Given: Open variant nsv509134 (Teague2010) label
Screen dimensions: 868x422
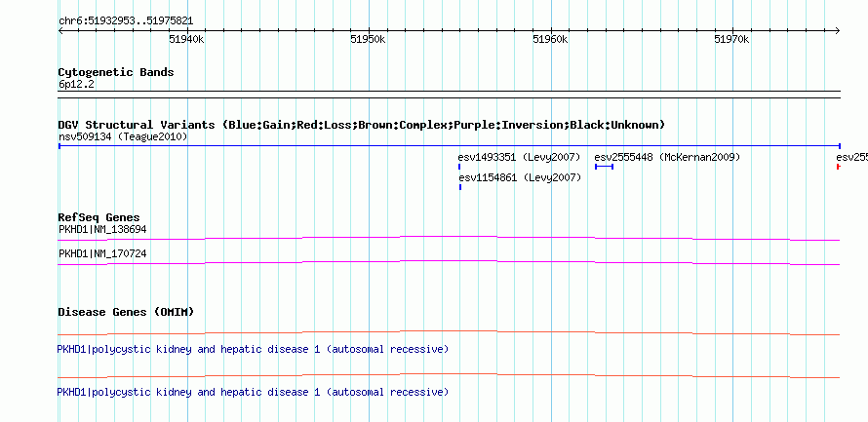Looking at the screenshot, I should pyautogui.click(x=123, y=136).
